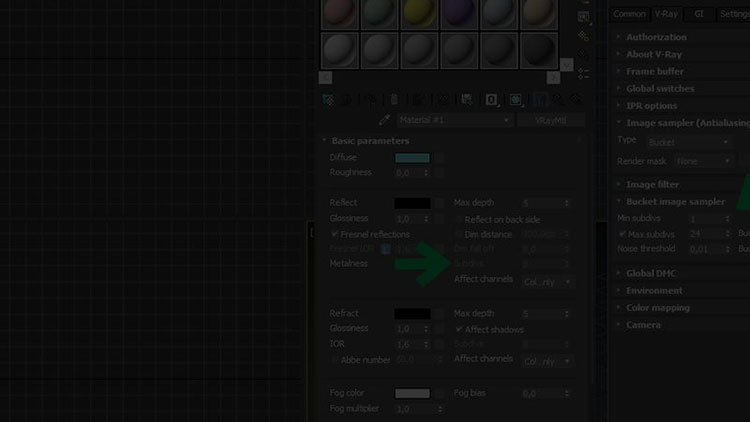Toggle the Max subdivs checkbox
The image size is (750, 422).
click(x=622, y=234)
